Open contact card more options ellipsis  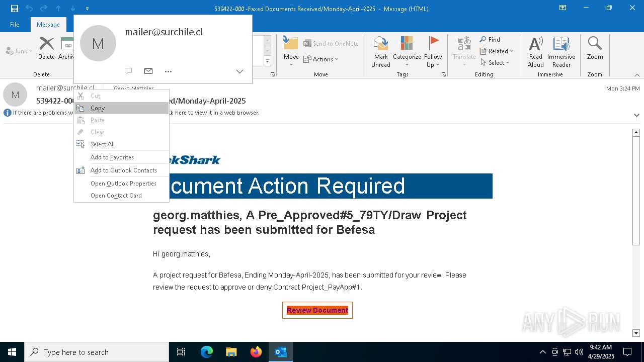click(x=169, y=71)
